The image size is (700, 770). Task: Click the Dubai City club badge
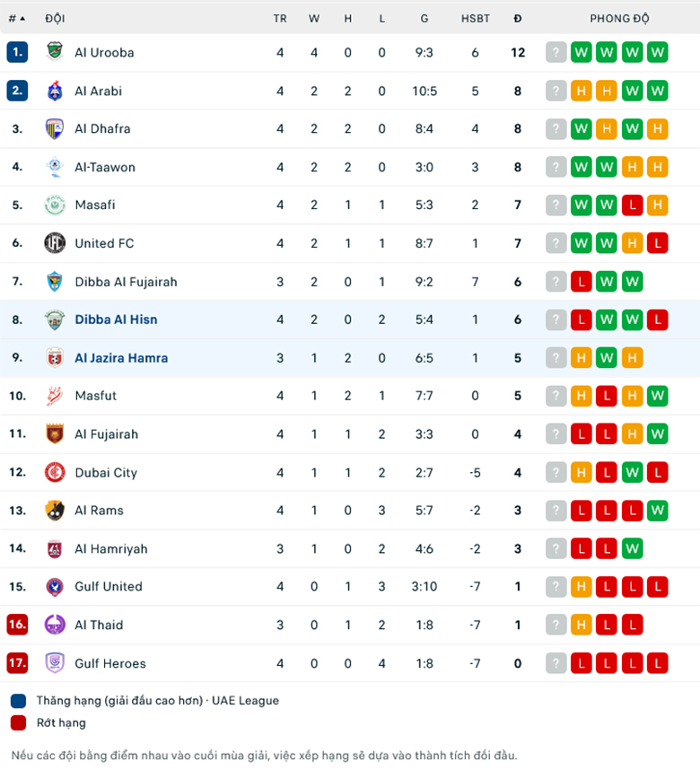coord(55,472)
